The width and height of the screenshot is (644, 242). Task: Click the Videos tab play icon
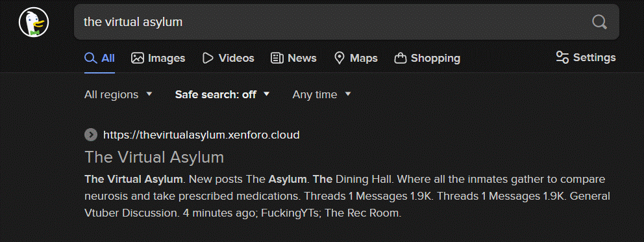tap(208, 58)
